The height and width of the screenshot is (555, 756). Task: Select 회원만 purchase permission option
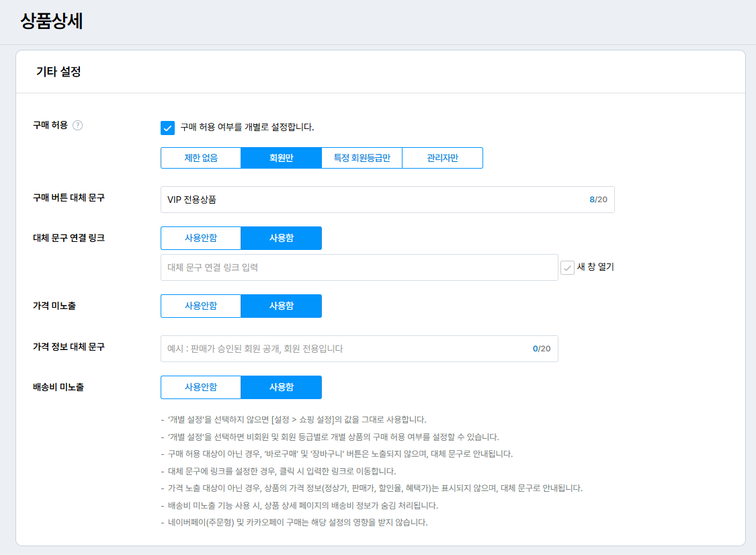tap(281, 159)
